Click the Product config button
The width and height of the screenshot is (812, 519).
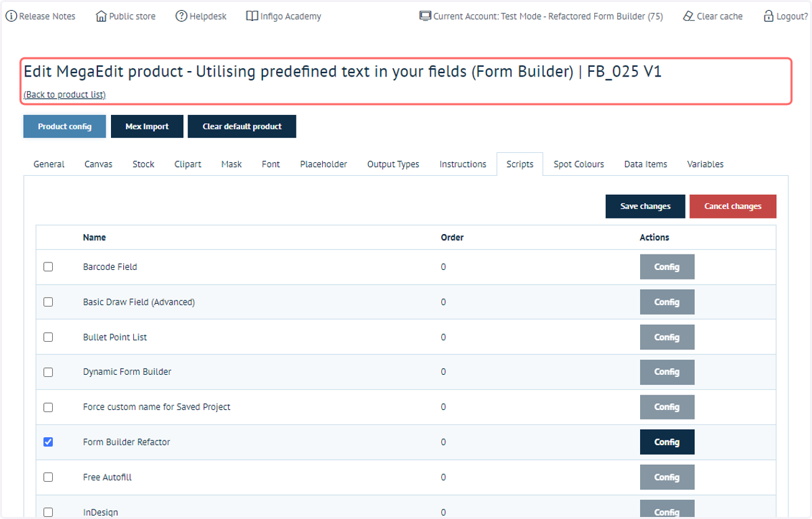pyautogui.click(x=65, y=127)
